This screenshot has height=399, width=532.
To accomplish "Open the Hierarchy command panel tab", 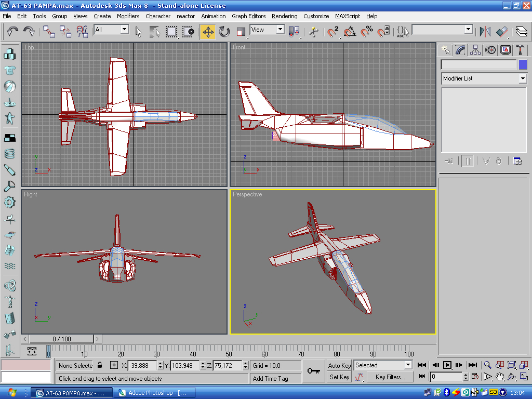I will pos(475,50).
